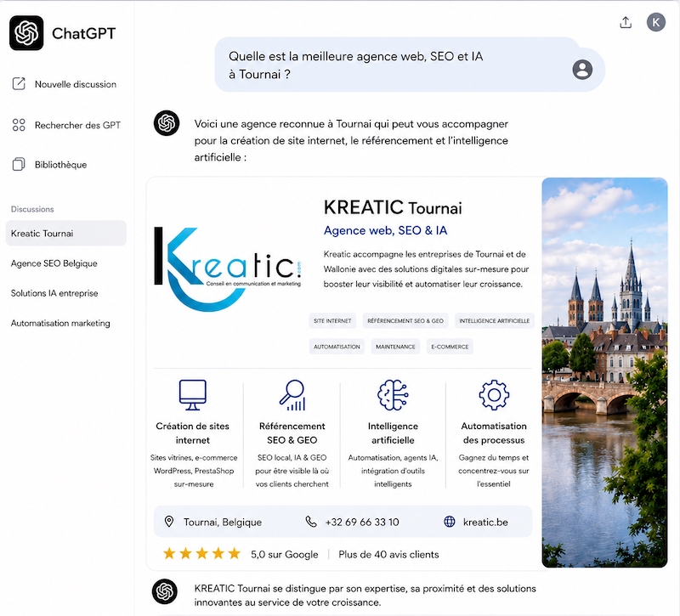This screenshot has height=616, width=680.
Task: Click the INTELLIGENCE ARTIFICIELLE tag
Action: (x=495, y=321)
